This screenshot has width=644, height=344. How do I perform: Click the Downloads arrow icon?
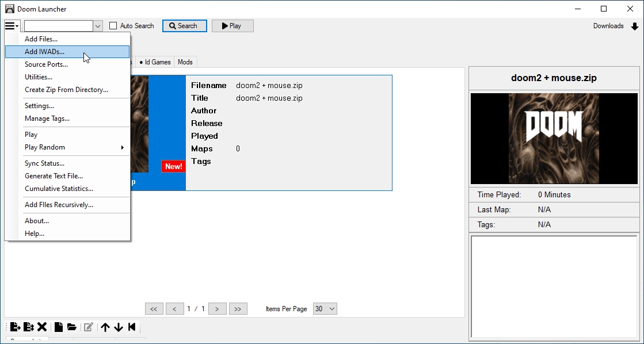click(x=635, y=26)
